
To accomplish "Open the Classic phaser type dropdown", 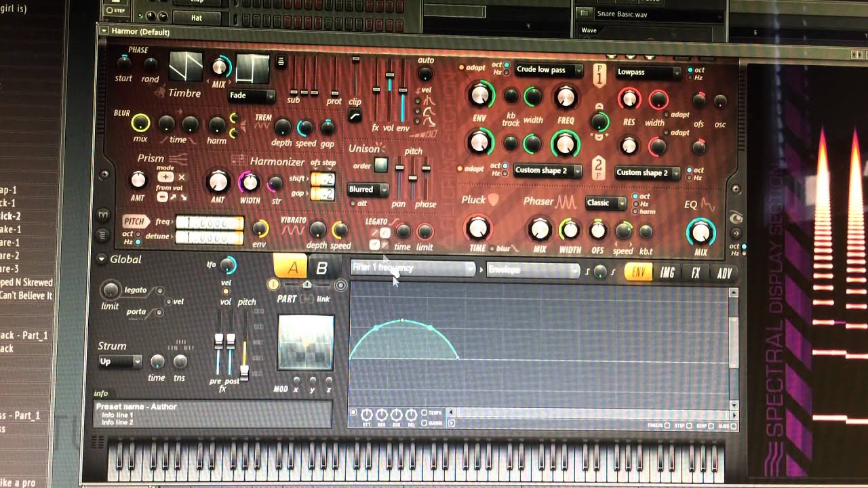I will coord(606,203).
